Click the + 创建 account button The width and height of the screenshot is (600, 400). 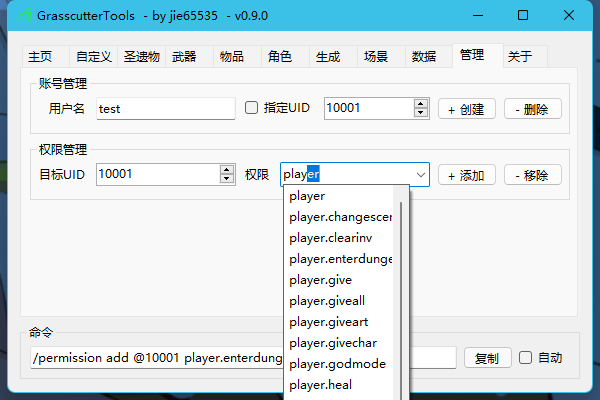coord(467,109)
